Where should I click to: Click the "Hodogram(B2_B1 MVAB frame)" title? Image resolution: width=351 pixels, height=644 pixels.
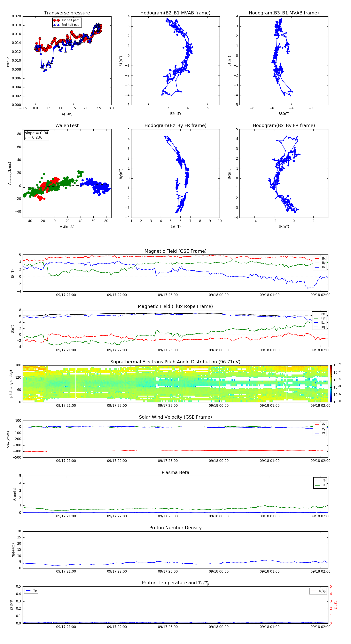pyautogui.click(x=175, y=13)
